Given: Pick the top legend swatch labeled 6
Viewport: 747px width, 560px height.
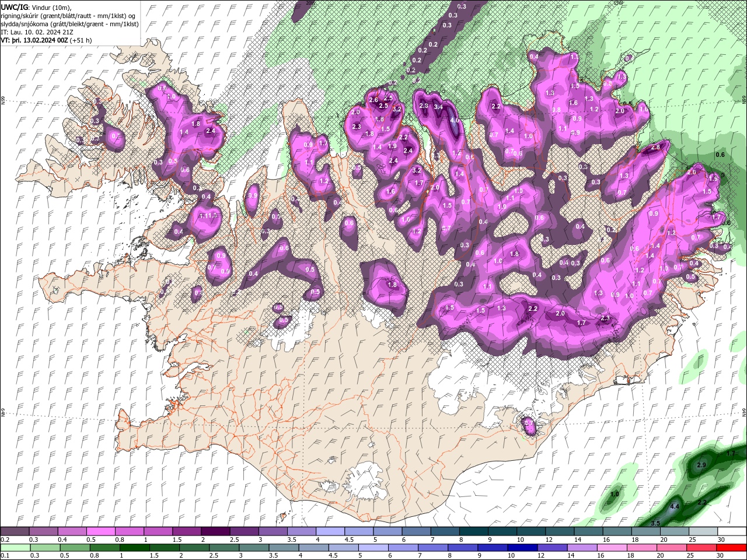Looking at the screenshot, I should click(x=416, y=532).
